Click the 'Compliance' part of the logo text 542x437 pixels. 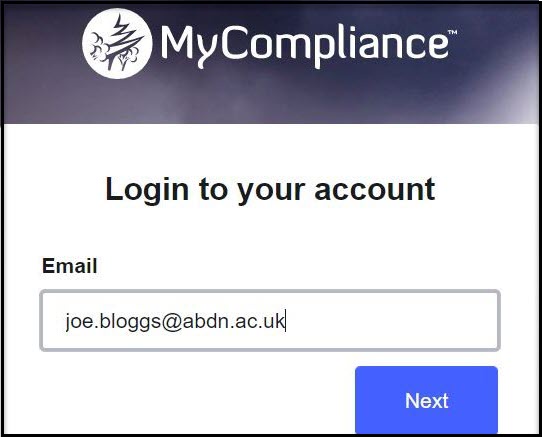click(335, 45)
